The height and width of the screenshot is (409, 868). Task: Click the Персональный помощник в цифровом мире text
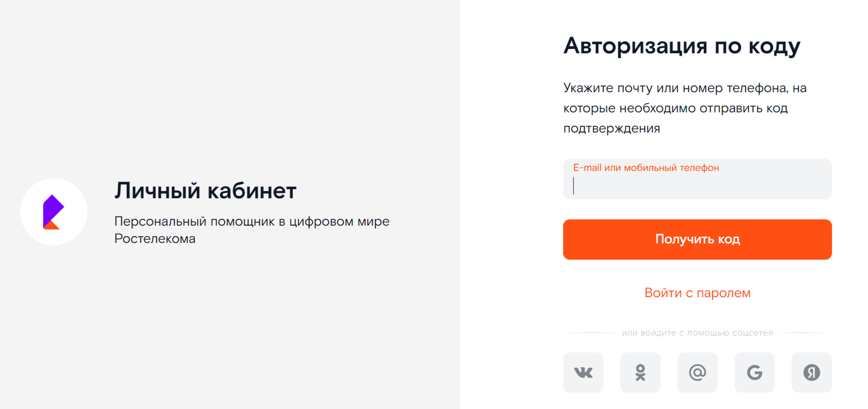[252, 221]
